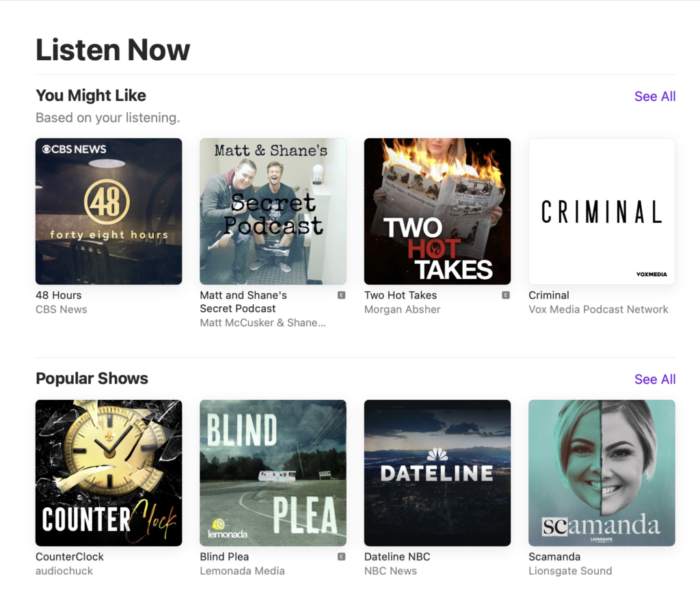Click See All for Popular Shows

[655, 379]
